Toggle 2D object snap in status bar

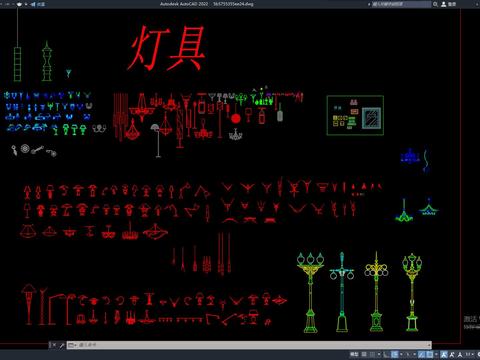430,354
